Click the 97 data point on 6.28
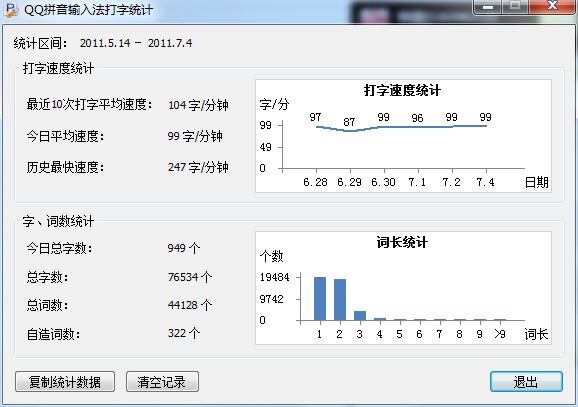Image resolution: width=578 pixels, height=407 pixels. (316, 126)
